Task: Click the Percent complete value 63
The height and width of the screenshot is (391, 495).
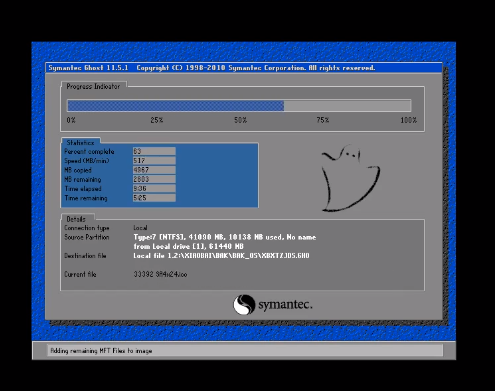Action: (x=154, y=151)
